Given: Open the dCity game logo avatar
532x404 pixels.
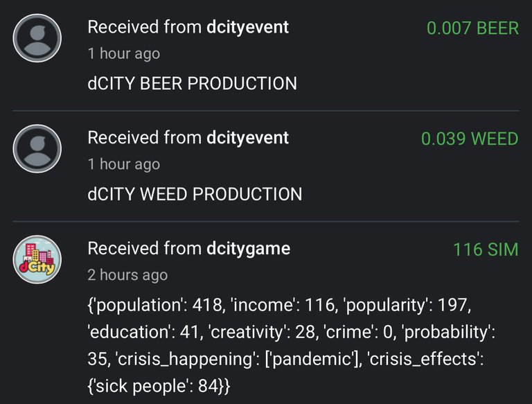Looking at the screenshot, I should coord(37,259).
